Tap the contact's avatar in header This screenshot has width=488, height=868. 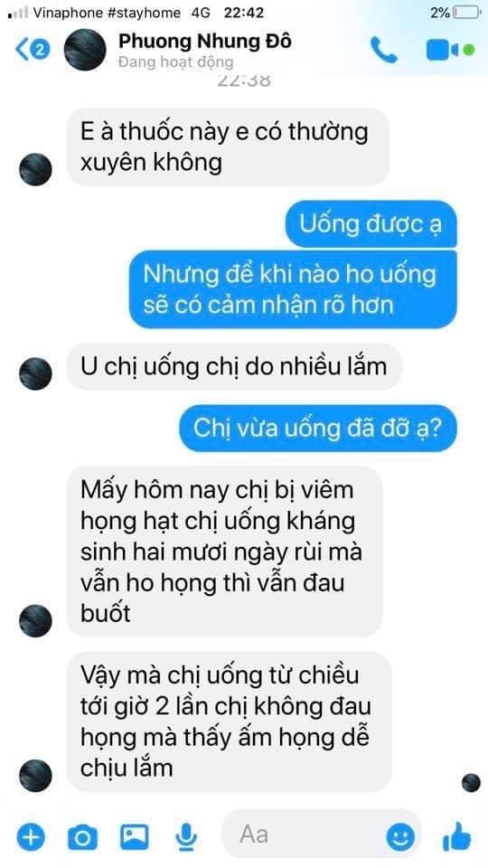[85, 49]
